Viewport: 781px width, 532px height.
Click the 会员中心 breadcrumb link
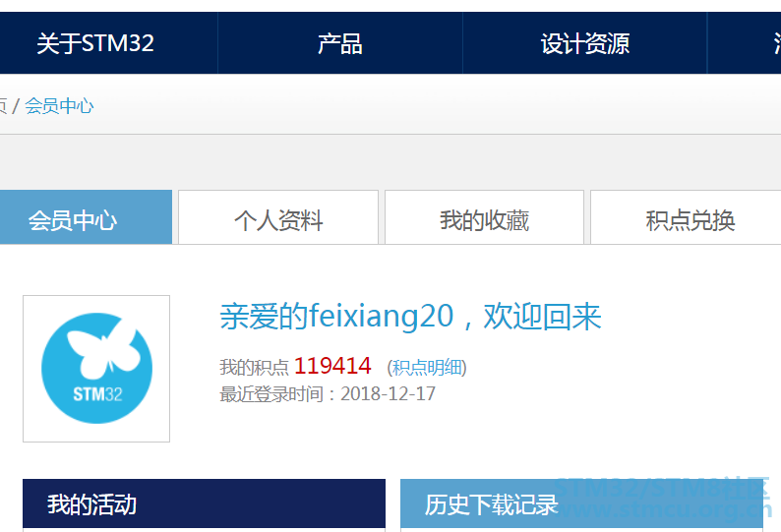point(59,106)
